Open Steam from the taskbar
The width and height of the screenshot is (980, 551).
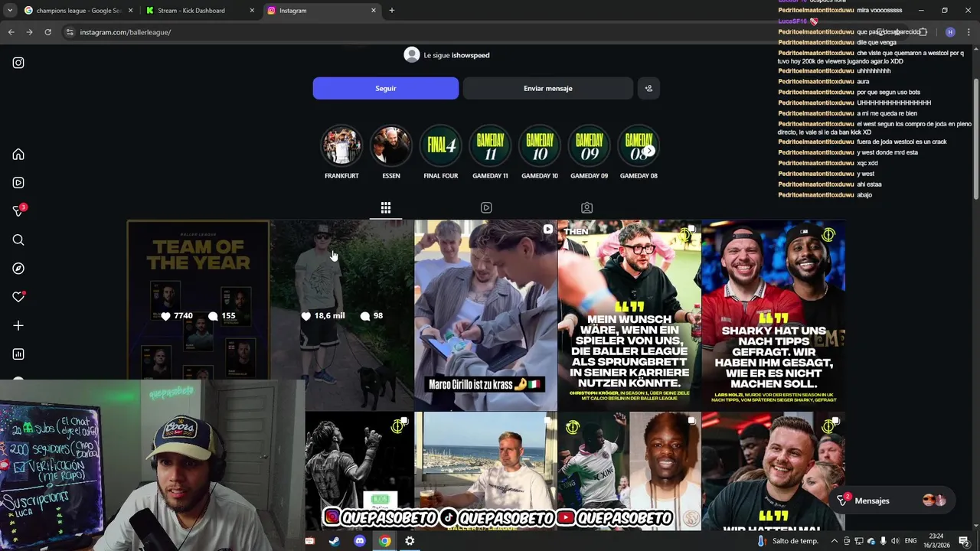point(335,541)
